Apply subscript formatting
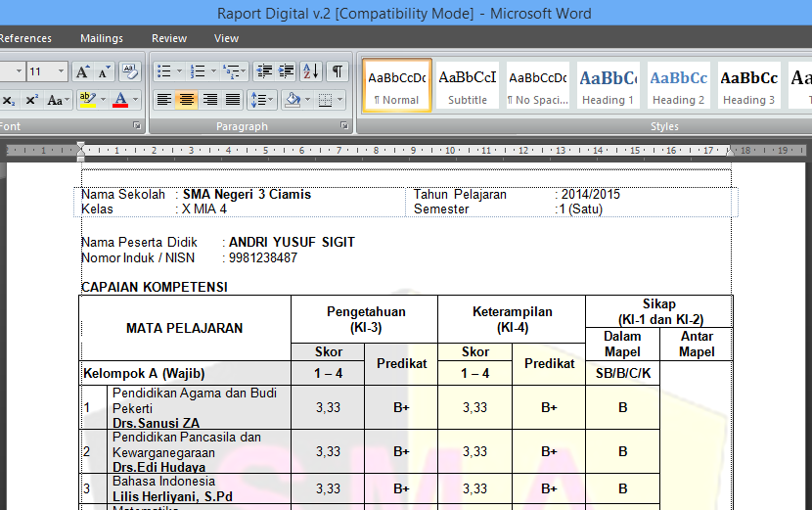Screen dimensions: 812x510 (x=9, y=100)
